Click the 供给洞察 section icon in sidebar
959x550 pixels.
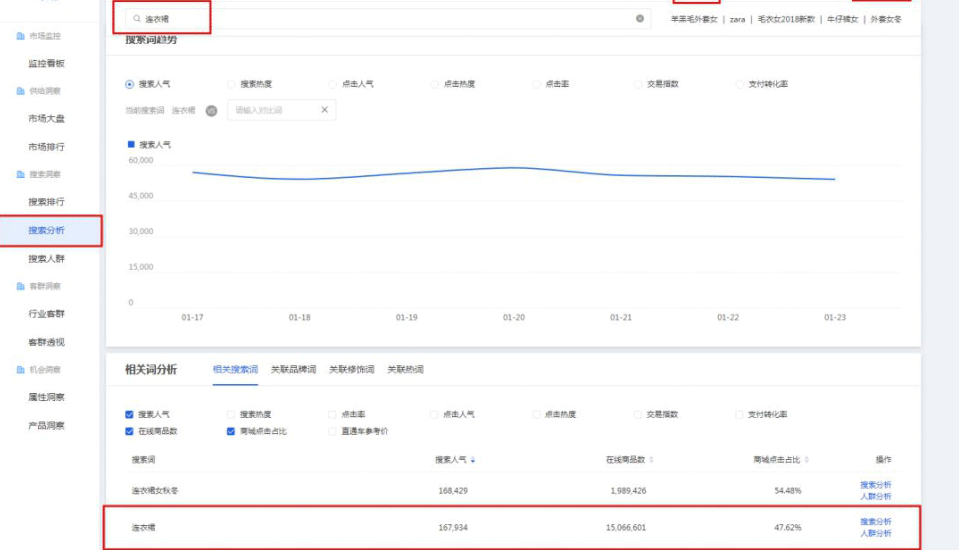click(20, 91)
